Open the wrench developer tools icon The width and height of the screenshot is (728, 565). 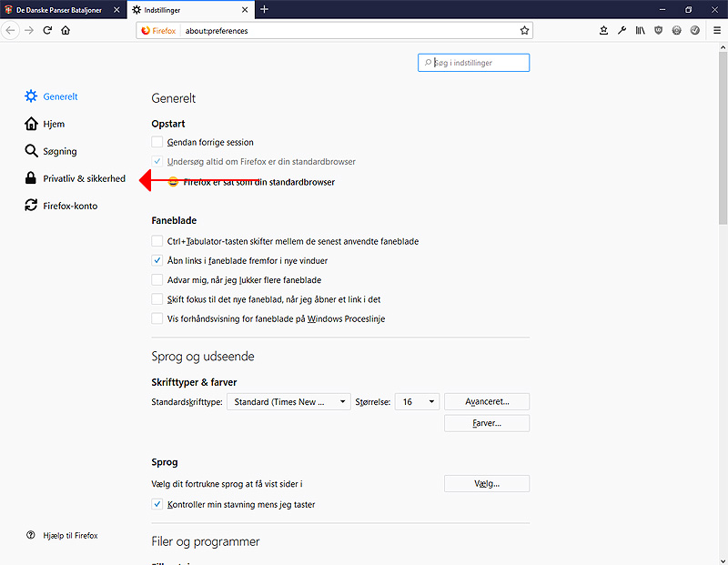click(622, 30)
